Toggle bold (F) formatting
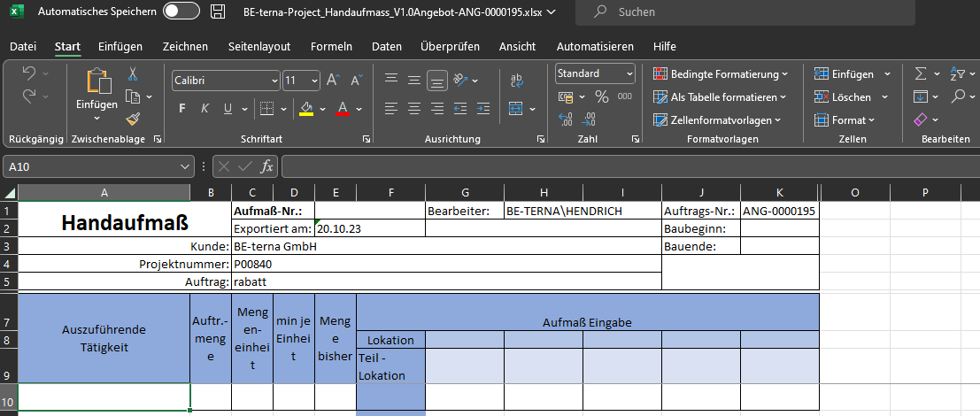Image resolution: width=980 pixels, height=416 pixels. point(182,109)
